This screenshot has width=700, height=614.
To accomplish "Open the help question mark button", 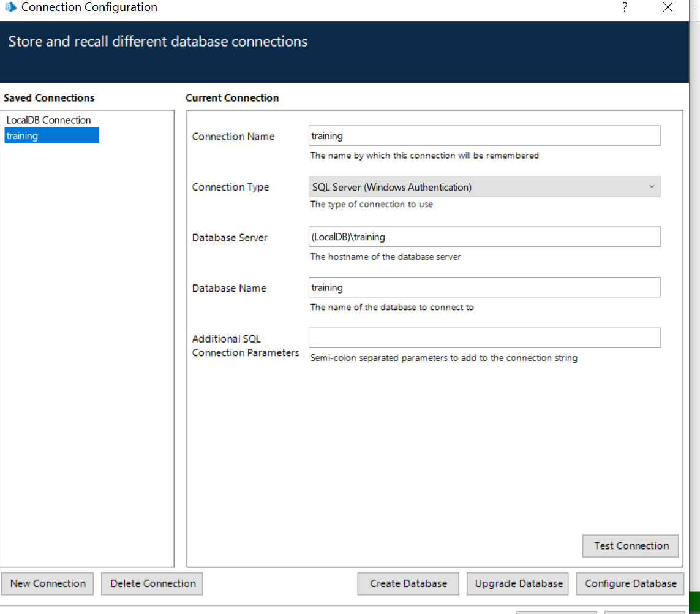I will (x=625, y=7).
